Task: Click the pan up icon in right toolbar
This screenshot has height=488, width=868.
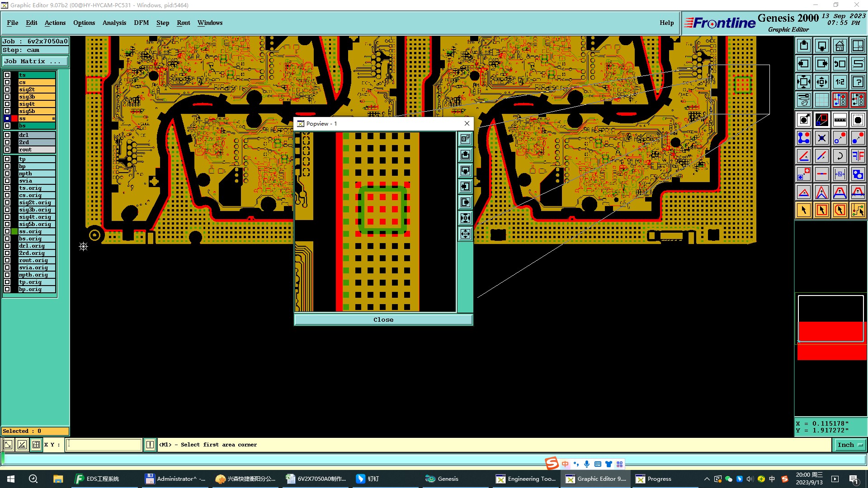Action: (x=804, y=46)
